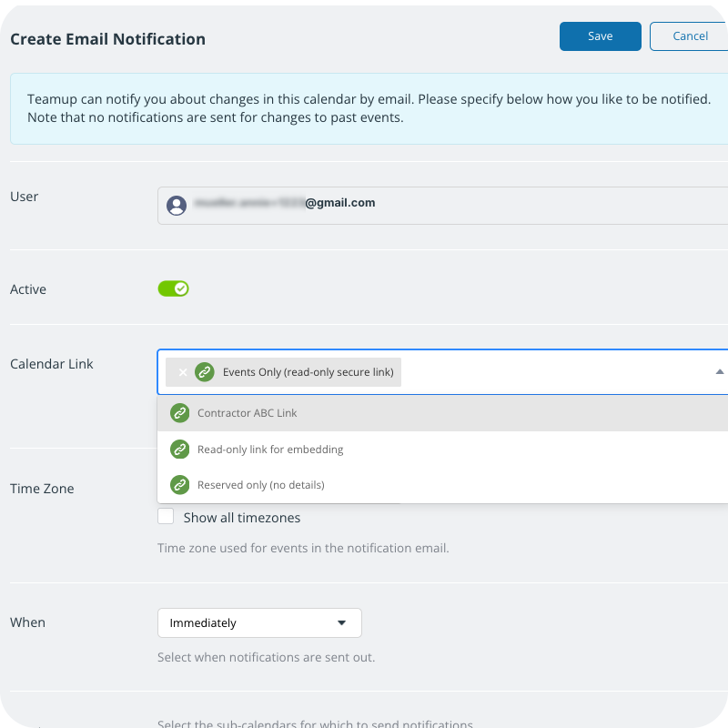This screenshot has height=728, width=728.
Task: Cancel creating the notification
Action: click(689, 36)
